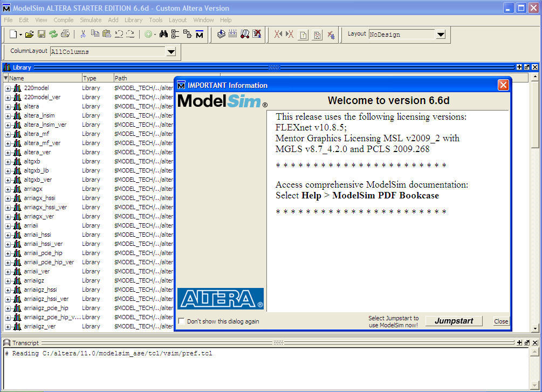This screenshot has width=542, height=392.
Task: Click the Library panel vertical scrollbar down arrow
Action: pyautogui.click(x=535, y=328)
